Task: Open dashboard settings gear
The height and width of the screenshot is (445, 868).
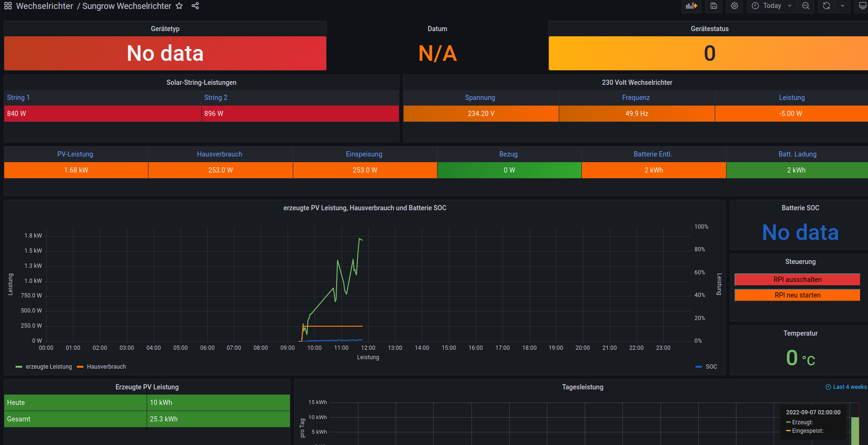Action: [x=735, y=6]
